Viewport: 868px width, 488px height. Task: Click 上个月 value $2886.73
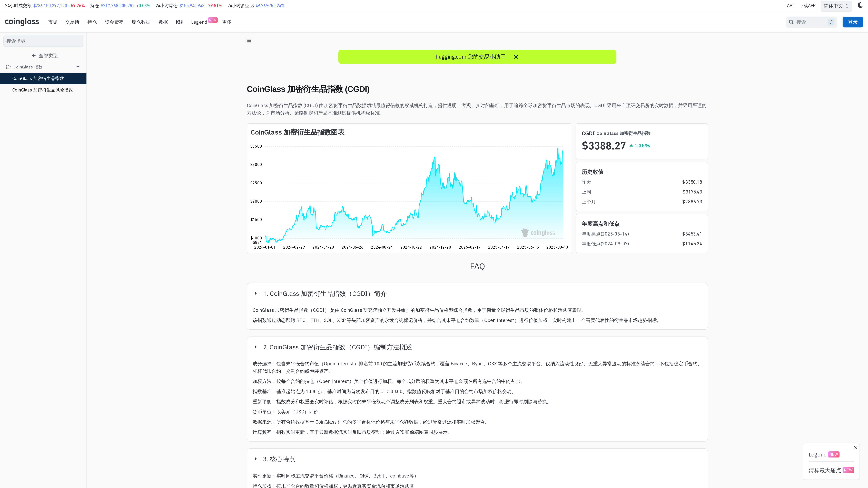[x=692, y=202]
